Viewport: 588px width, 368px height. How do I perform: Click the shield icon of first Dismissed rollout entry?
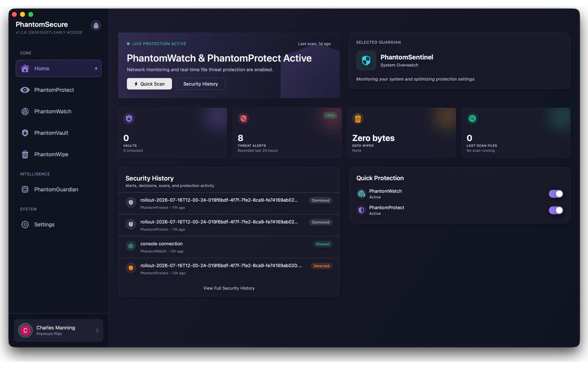coord(131,203)
